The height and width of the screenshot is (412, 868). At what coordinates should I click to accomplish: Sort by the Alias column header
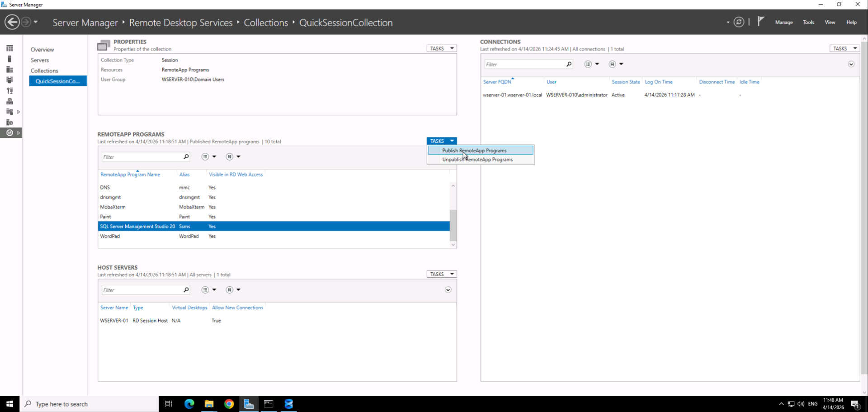pyautogui.click(x=184, y=175)
